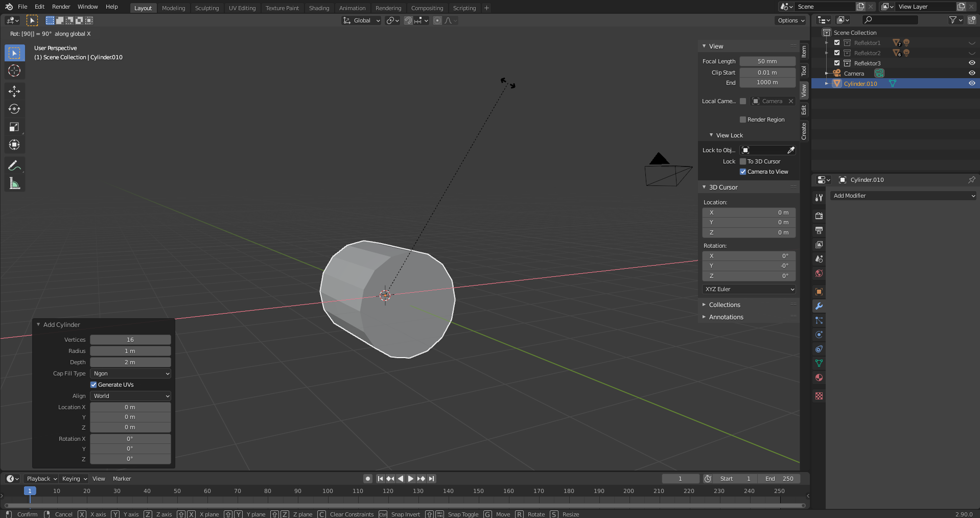Open the Add Modifier dropdown

(903, 196)
